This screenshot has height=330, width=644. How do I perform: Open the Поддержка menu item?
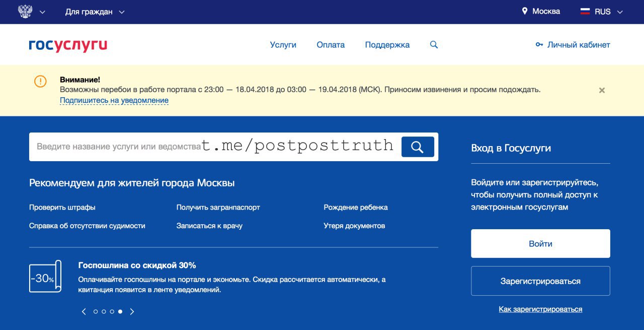tap(387, 45)
